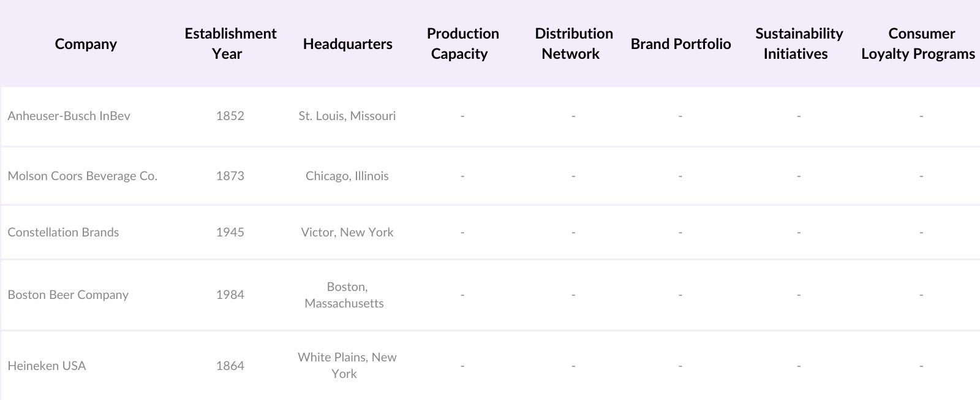Viewport: 980px width, 400px height.
Task: Select the St. Louis, Missouri cell
Action: [347, 116]
